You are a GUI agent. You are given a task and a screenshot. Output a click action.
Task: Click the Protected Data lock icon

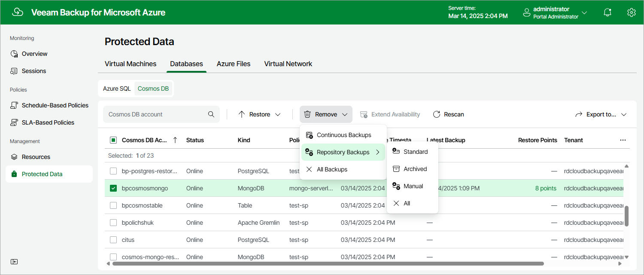14,174
